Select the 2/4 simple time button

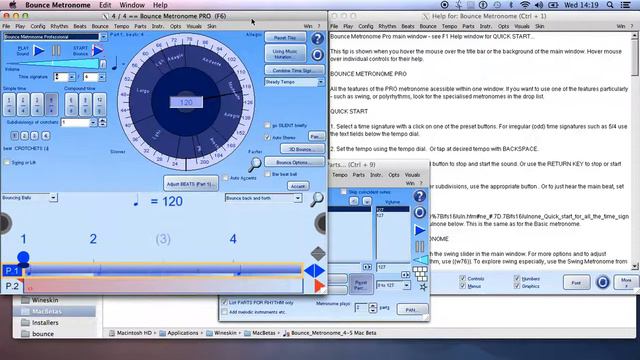(23, 104)
